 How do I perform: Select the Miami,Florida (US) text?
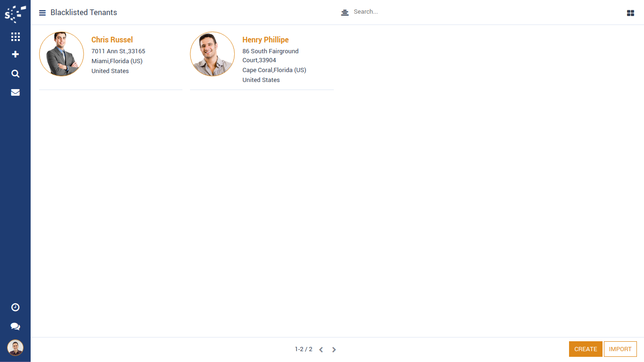(117, 61)
